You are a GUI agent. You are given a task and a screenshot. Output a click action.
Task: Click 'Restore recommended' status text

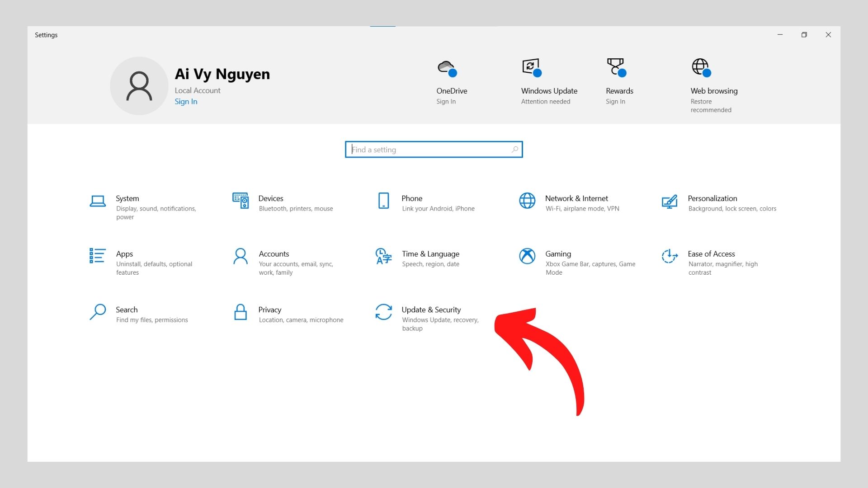711,106
